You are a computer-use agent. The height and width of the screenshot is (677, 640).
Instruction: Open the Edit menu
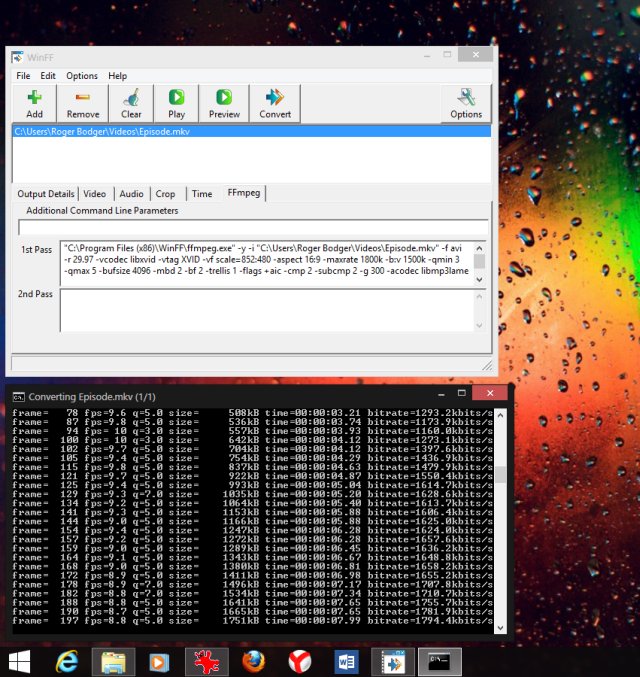tap(48, 76)
